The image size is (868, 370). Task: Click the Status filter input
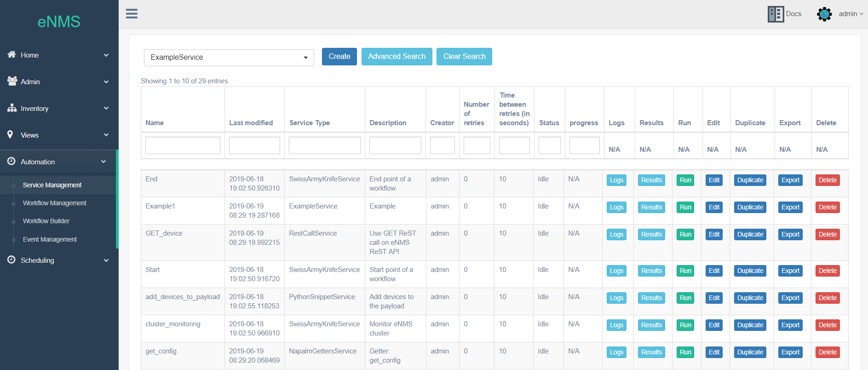pos(550,145)
